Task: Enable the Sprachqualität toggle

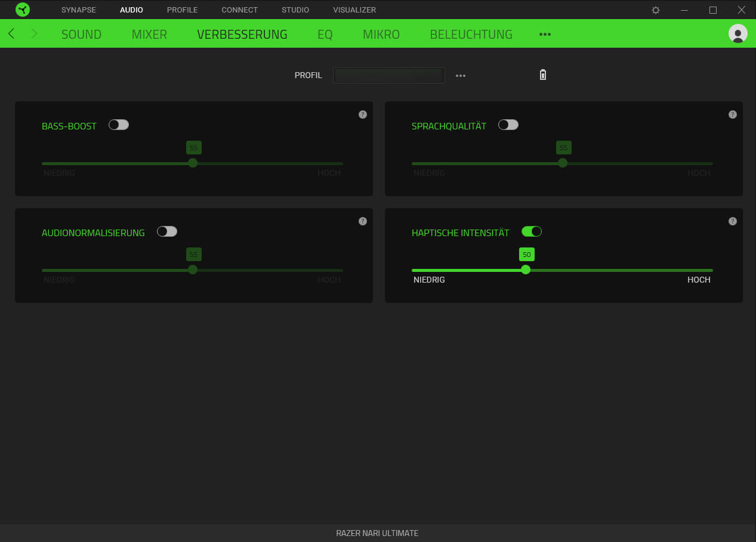Action: pyautogui.click(x=508, y=125)
